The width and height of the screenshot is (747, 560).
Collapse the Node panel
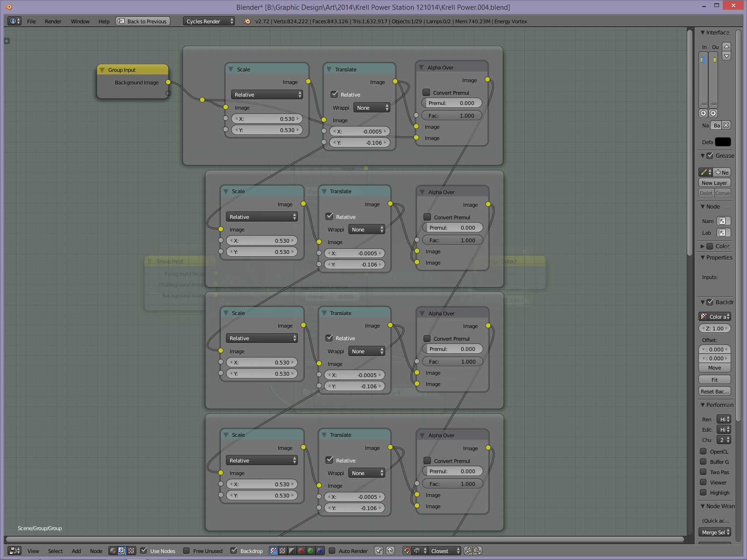pyautogui.click(x=702, y=206)
